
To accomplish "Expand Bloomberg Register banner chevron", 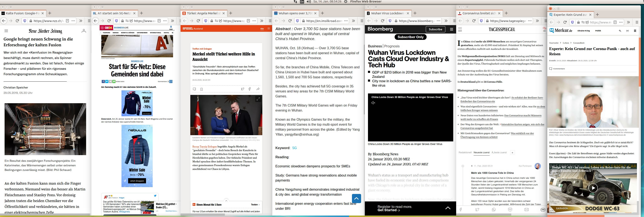I will tap(448, 208).
